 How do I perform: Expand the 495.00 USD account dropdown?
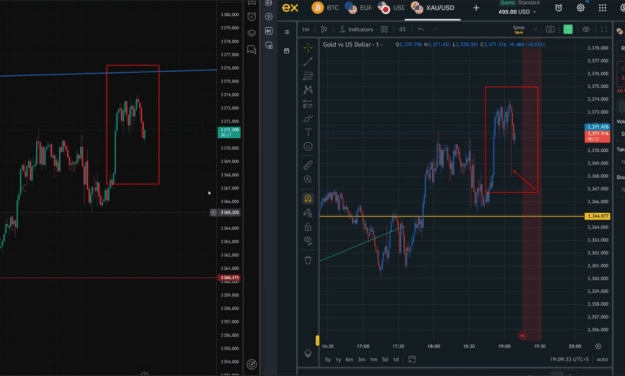click(x=517, y=12)
